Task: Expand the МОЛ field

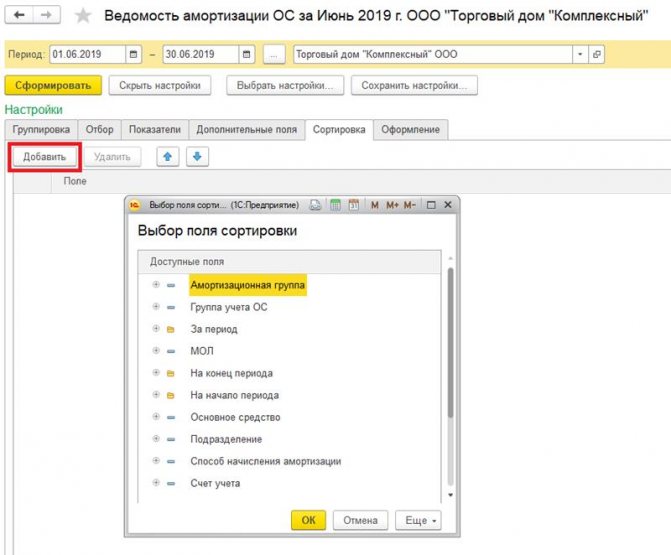Action: pyautogui.click(x=156, y=350)
